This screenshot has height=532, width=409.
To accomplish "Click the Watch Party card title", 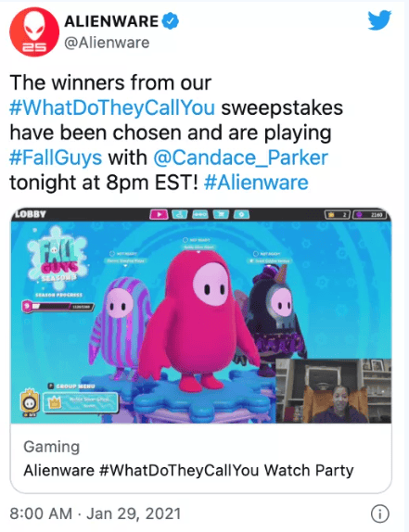I will pyautogui.click(x=188, y=471).
